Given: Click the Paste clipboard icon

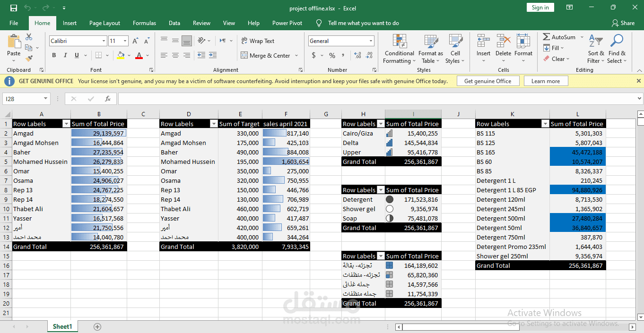Looking at the screenshot, I should 14,42.
